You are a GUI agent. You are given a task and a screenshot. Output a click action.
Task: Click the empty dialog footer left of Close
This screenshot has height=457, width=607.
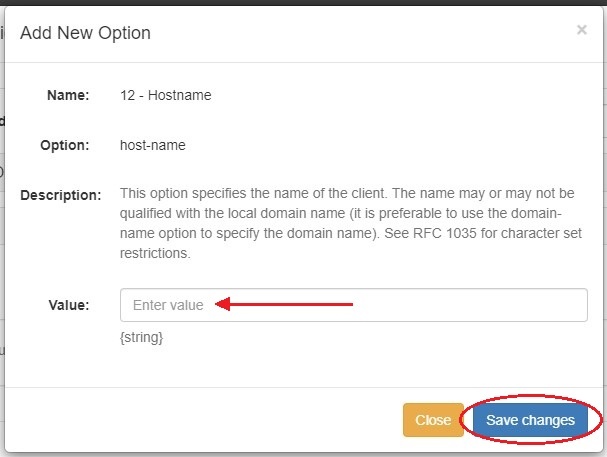tap(200, 420)
